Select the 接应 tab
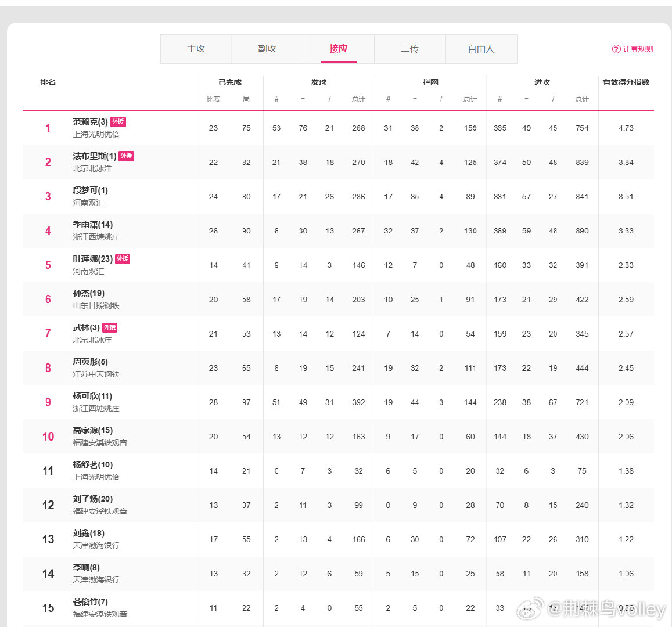The image size is (672, 627). pyautogui.click(x=339, y=49)
